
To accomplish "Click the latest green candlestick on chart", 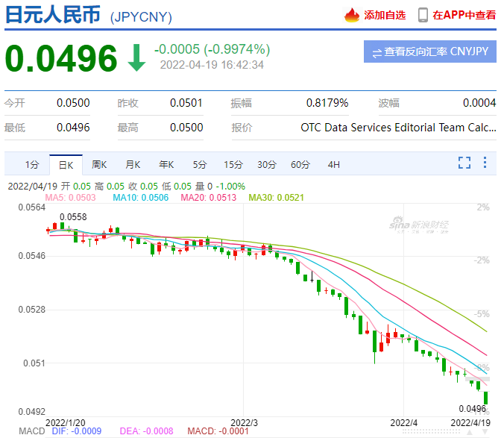I will (x=485, y=398).
